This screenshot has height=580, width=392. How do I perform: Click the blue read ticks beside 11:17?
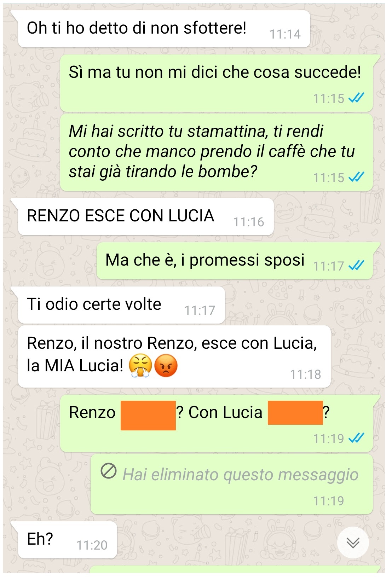[356, 265]
